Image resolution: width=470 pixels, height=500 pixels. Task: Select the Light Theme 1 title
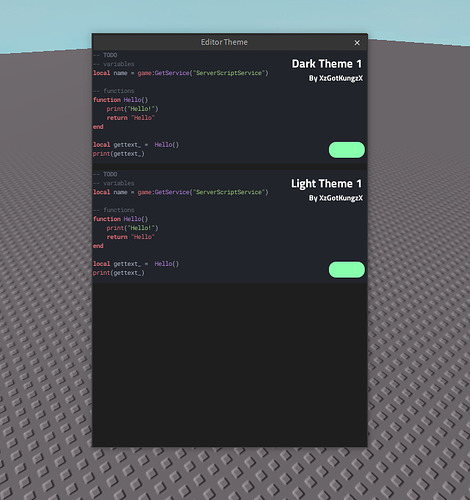point(326,184)
